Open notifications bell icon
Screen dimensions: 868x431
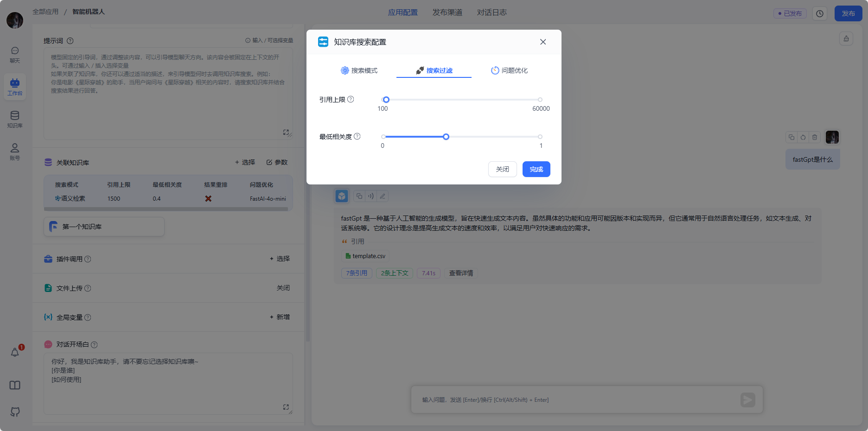coord(15,353)
